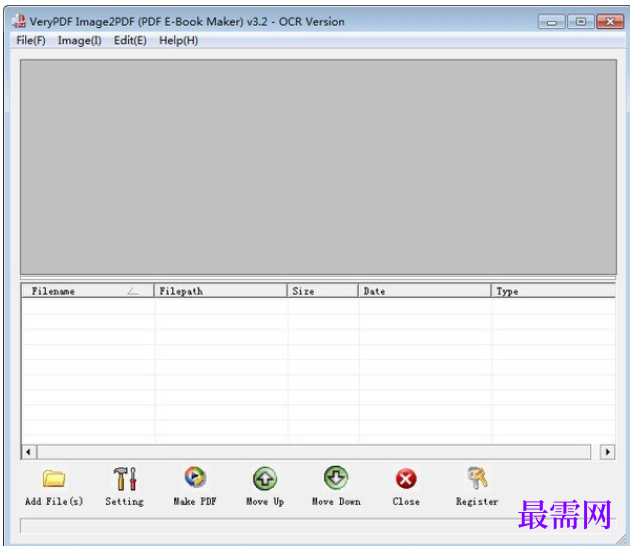The image size is (630, 546).
Task: Click the VeryPDF app icon in title bar
Action: [18, 21]
